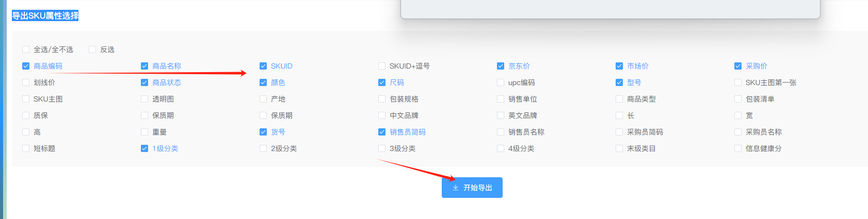Deselect the 1级分类 checkbox

pyautogui.click(x=144, y=148)
